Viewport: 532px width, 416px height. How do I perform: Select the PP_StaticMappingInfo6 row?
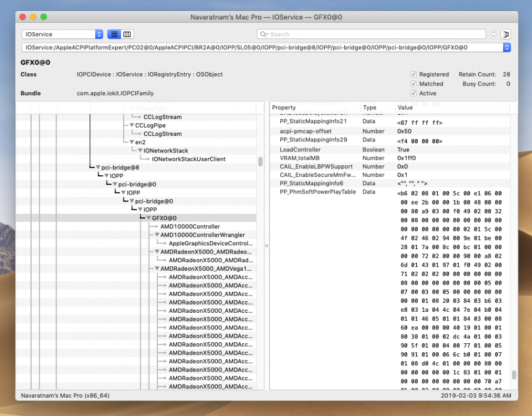(390, 184)
